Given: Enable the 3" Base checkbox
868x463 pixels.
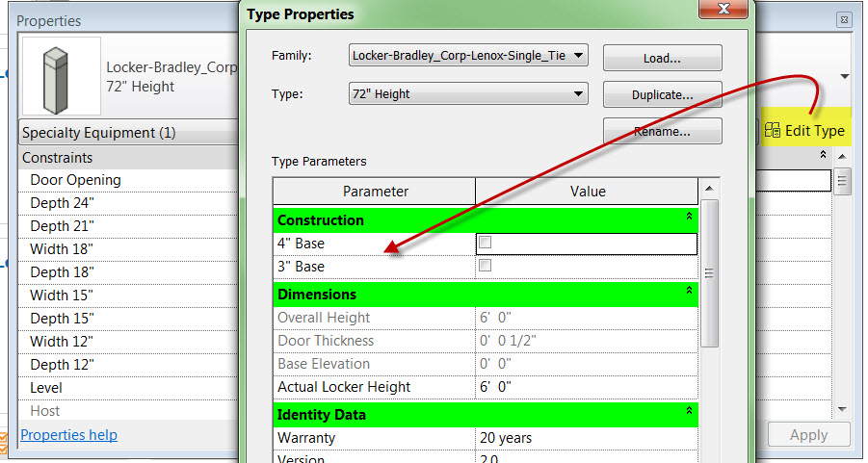Looking at the screenshot, I should pos(485,266).
